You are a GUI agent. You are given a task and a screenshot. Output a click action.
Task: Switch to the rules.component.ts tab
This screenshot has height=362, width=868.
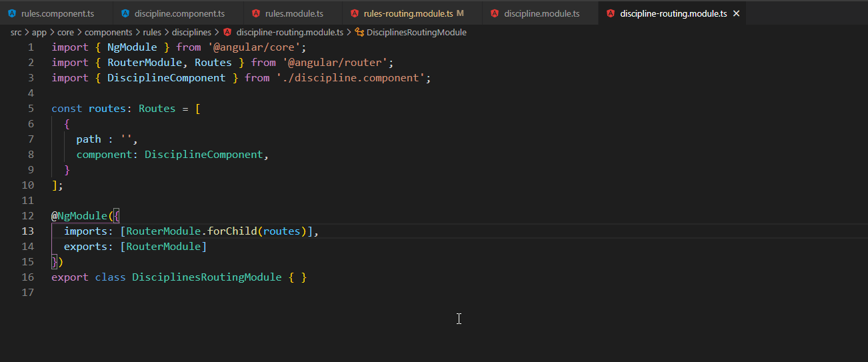57,13
